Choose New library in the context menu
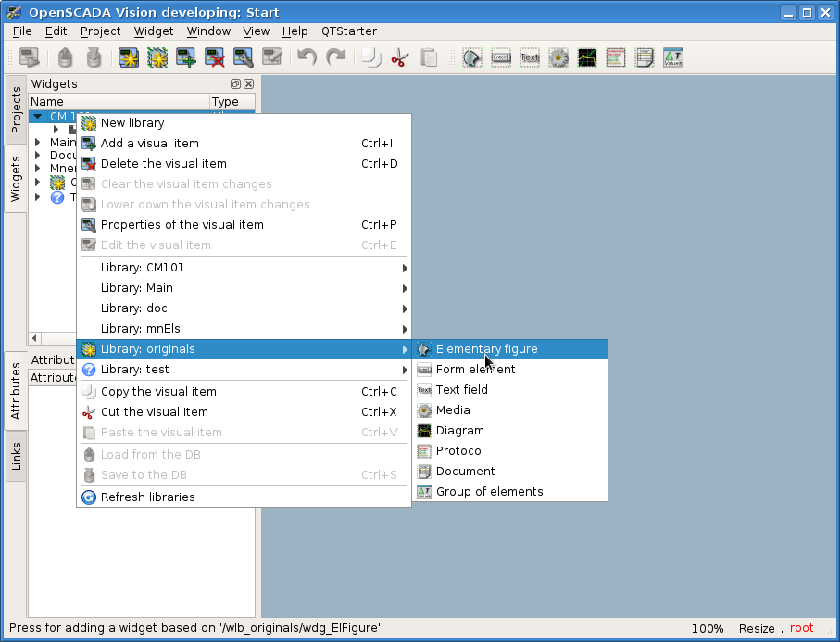 (x=244, y=122)
